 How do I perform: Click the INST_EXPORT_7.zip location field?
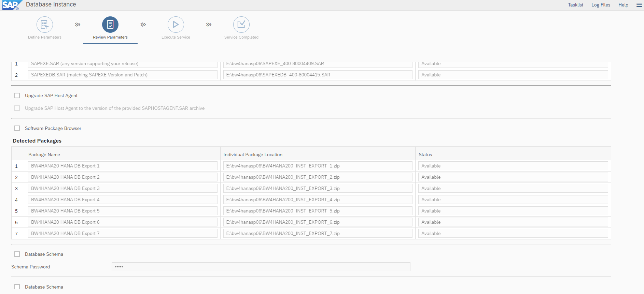point(318,233)
